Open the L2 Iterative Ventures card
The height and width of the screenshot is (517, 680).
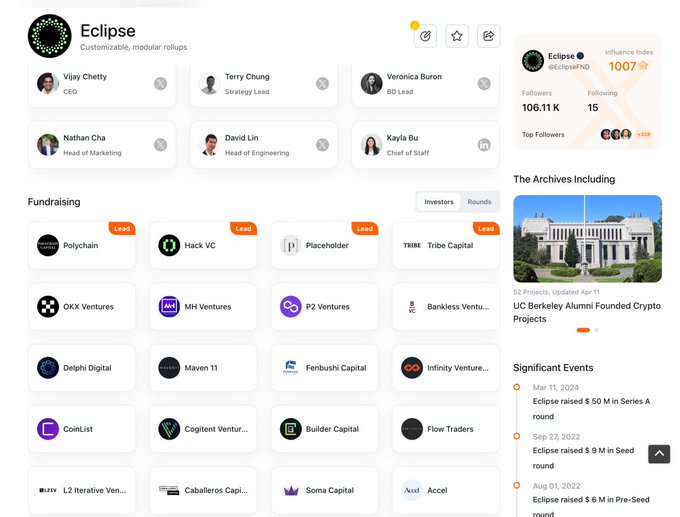(x=82, y=490)
